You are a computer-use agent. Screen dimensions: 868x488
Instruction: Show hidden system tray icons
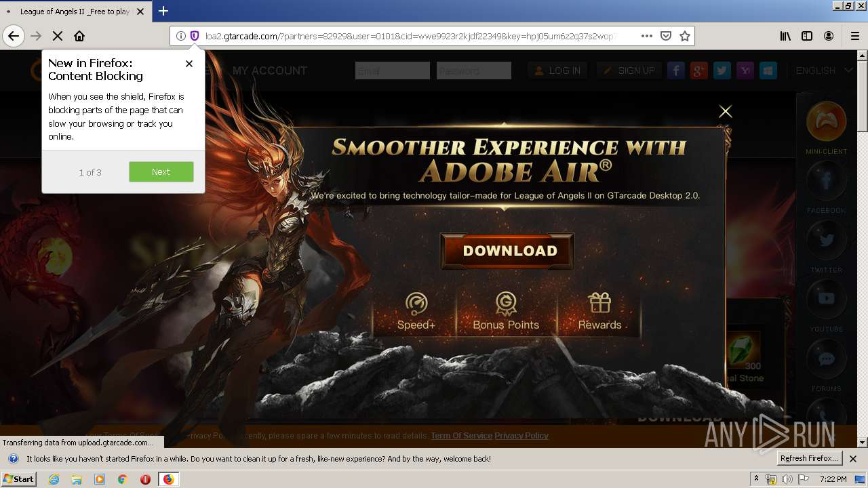(757, 479)
